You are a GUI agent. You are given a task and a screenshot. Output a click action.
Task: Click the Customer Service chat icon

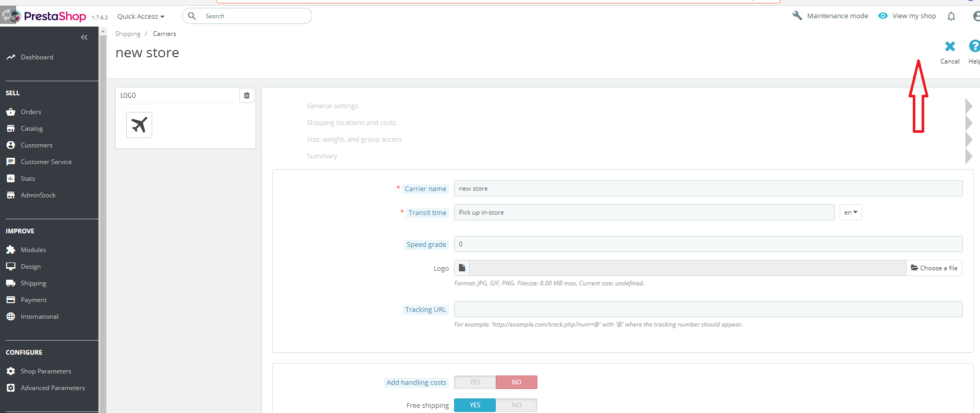click(x=10, y=162)
